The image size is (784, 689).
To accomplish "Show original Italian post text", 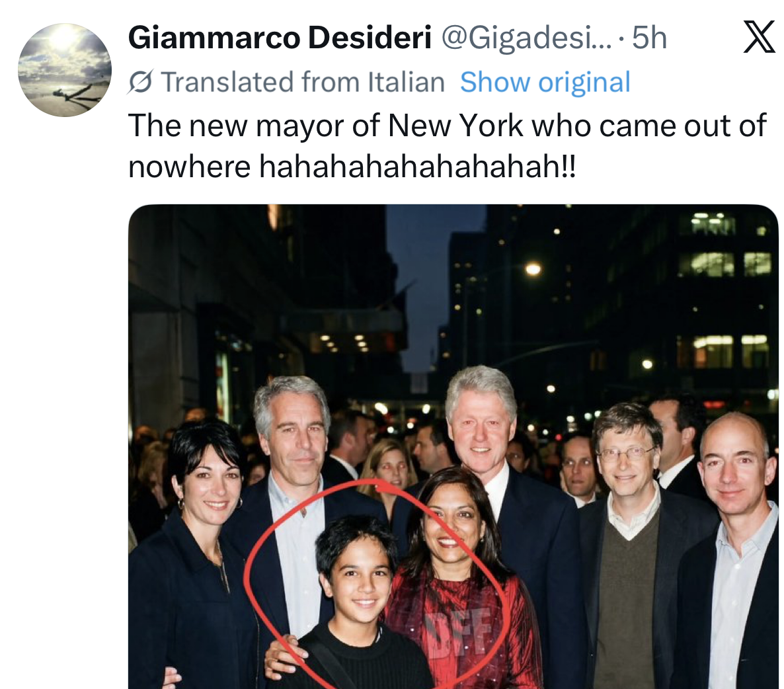I will pos(545,83).
